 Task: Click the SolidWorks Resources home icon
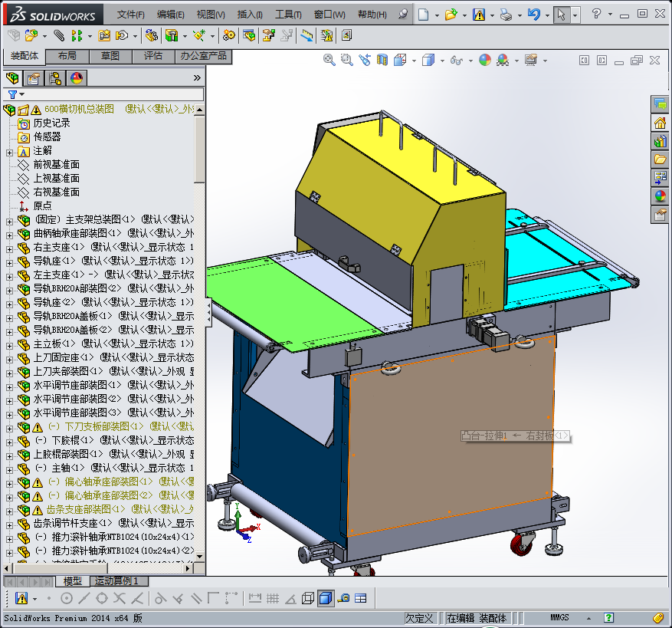coord(660,123)
